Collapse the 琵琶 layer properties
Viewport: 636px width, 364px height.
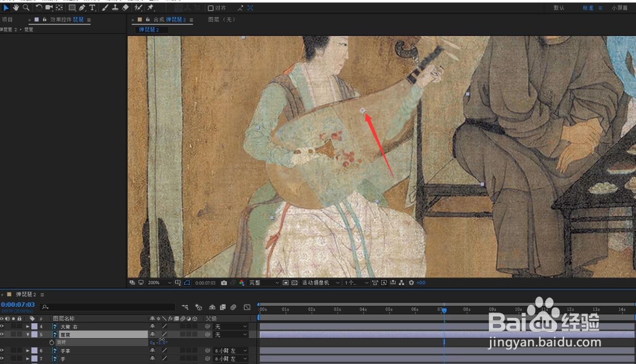[28, 334]
